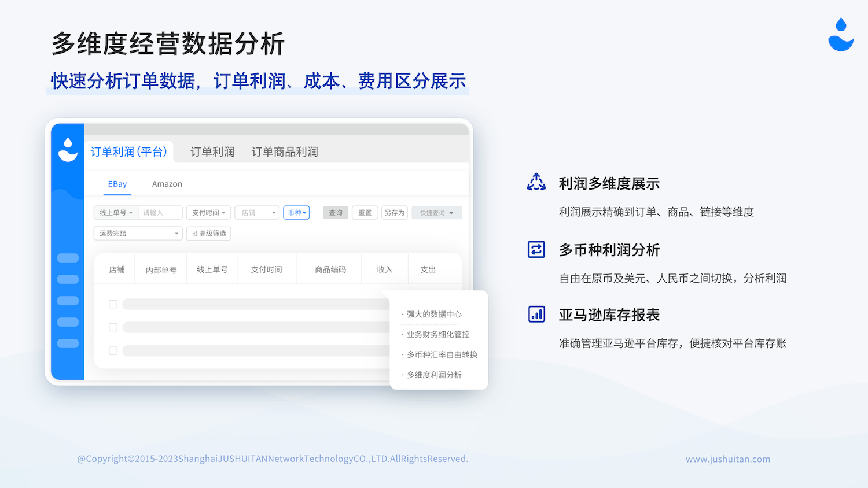Switch to the 订单利润 tab
868x488 pixels.
(x=212, y=151)
